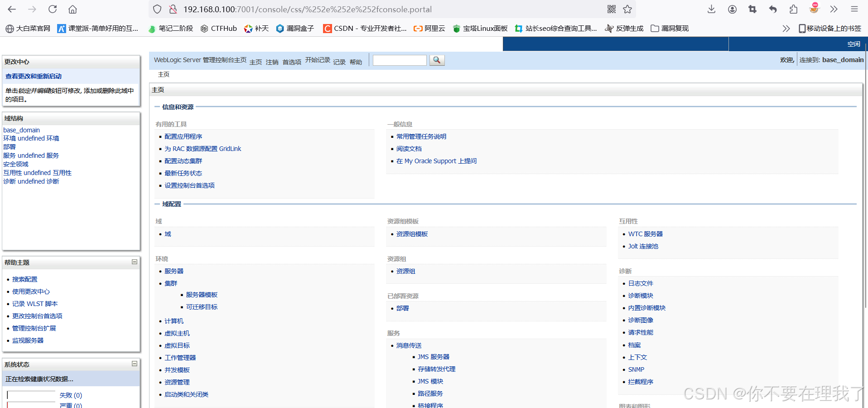
Task: Select base_domain in domain structure tree
Action: click(22, 130)
